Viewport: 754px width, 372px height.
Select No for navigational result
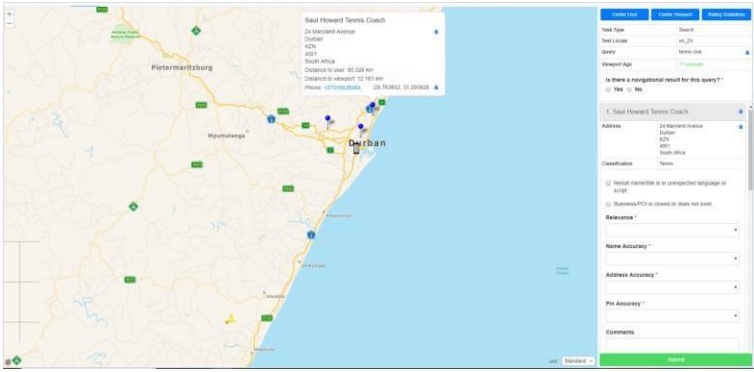point(630,89)
